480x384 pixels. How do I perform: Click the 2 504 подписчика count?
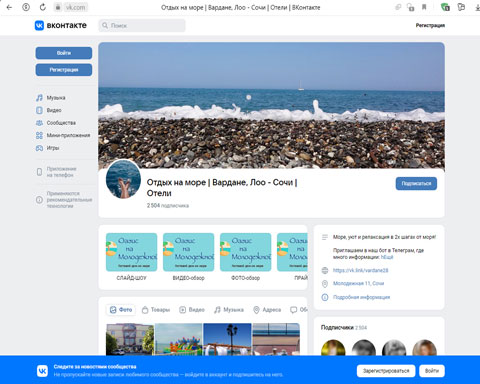coord(168,206)
